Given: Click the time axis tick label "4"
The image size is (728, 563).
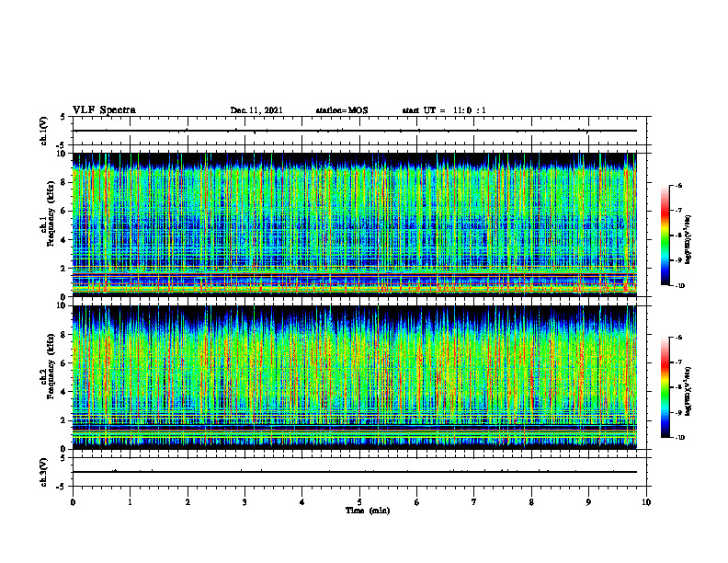Looking at the screenshot, I should point(302,502).
